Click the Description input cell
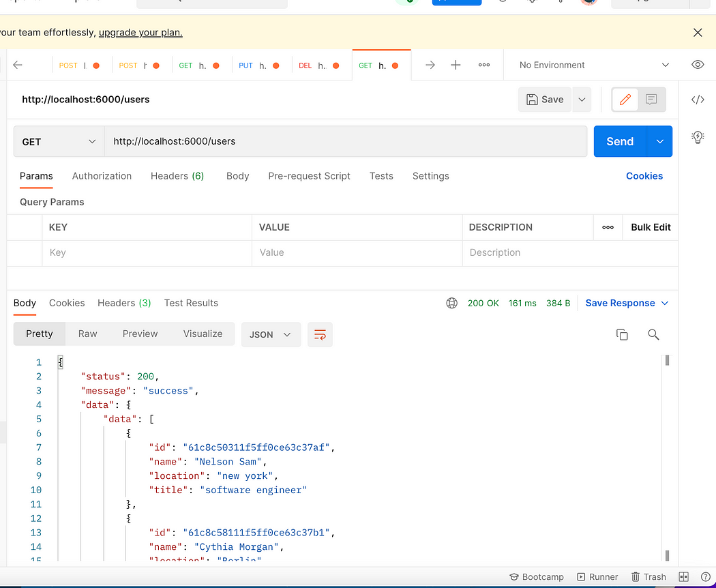Image resolution: width=716 pixels, height=588 pixels. pos(570,252)
